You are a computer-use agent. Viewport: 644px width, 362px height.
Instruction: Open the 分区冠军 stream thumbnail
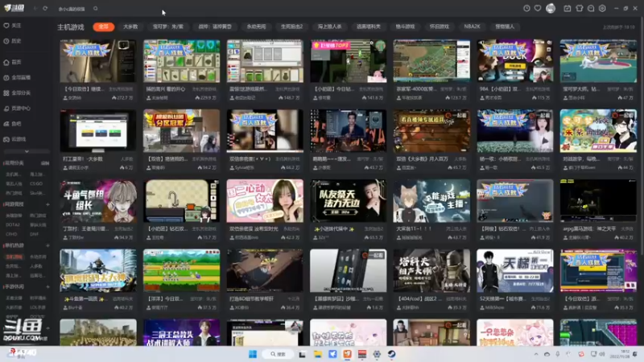coord(182,131)
